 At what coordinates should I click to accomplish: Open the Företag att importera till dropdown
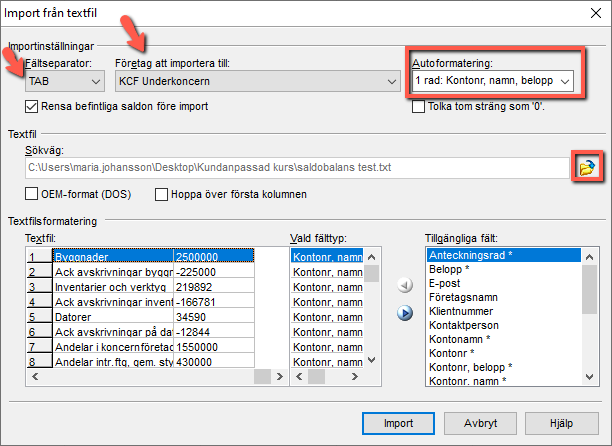[258, 81]
